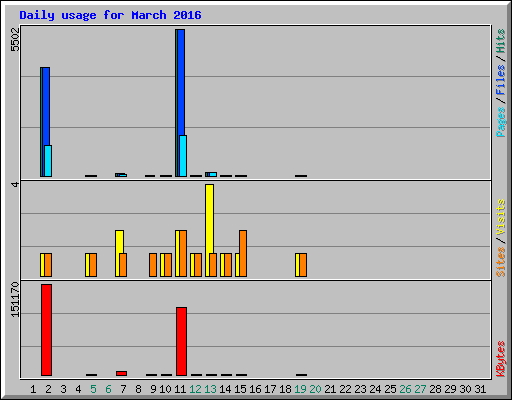Screen dimensions: 512x400
Task: Click green weekend day label 5
Action: tap(93, 389)
